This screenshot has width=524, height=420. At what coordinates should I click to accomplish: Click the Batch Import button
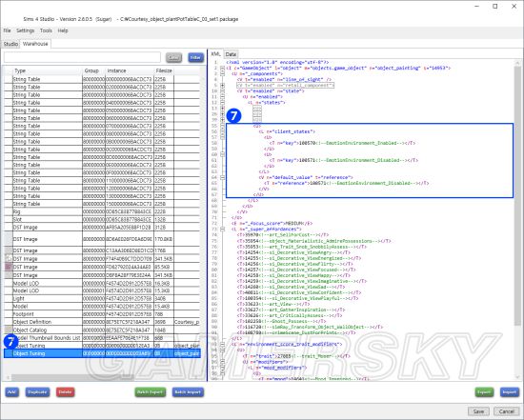pos(188,392)
